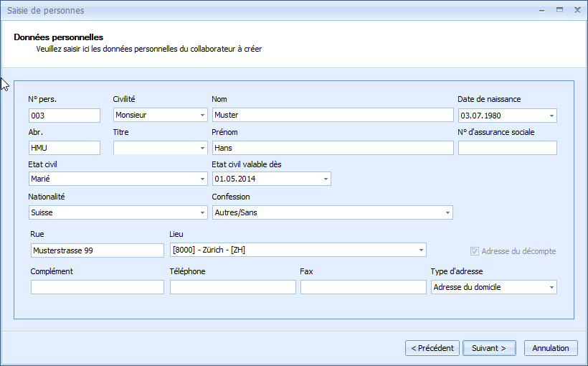The height and width of the screenshot is (366, 588).
Task: Click the Suivant button
Action: pos(489,348)
